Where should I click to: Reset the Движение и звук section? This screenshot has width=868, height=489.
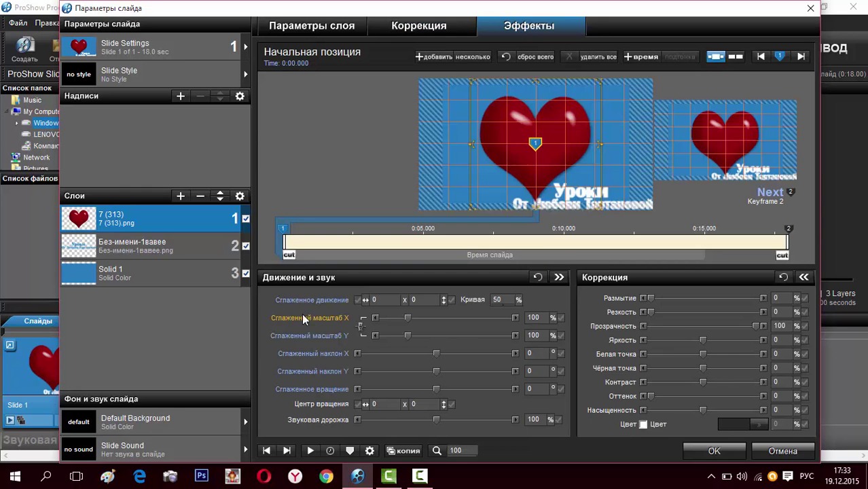click(x=537, y=277)
